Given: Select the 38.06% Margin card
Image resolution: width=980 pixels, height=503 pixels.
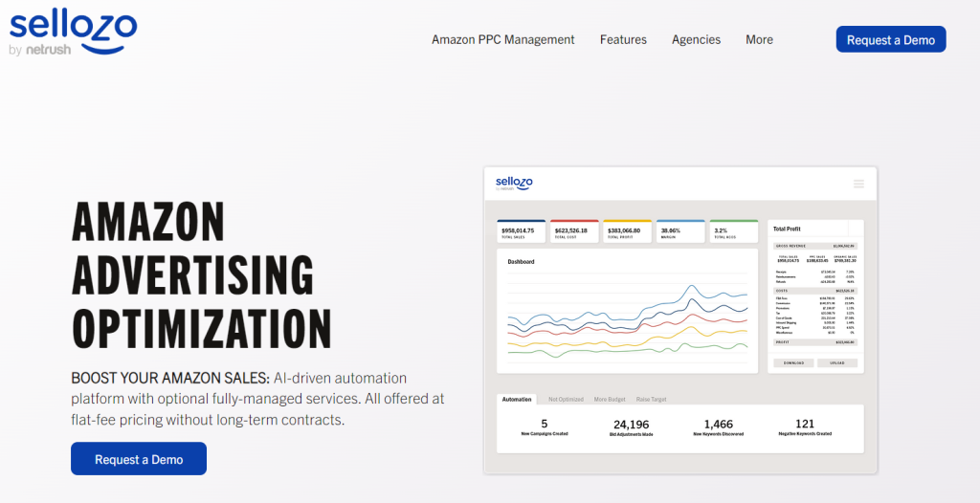Looking at the screenshot, I should tap(680, 231).
